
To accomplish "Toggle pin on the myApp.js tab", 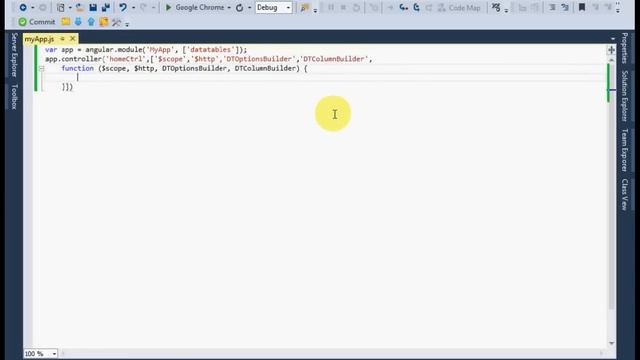I will (62, 38).
